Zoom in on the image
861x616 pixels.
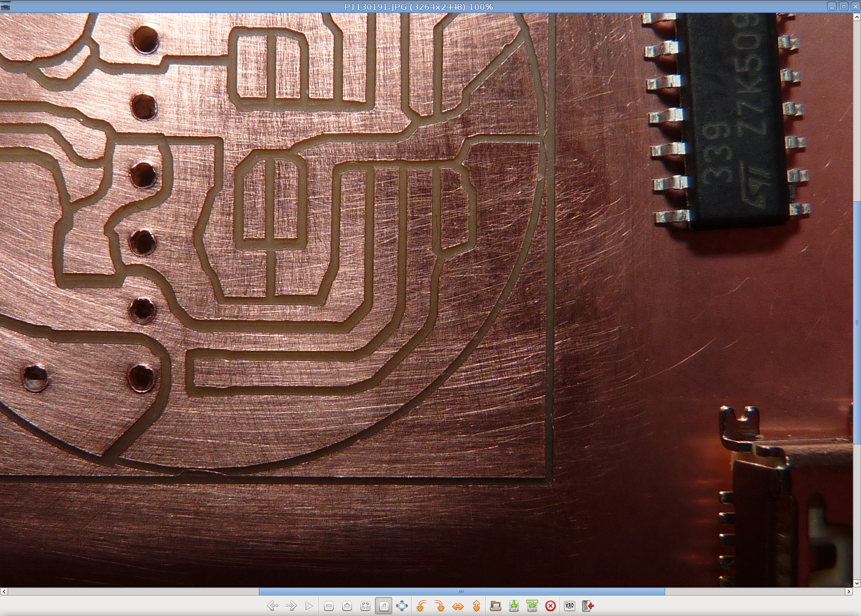click(347, 606)
